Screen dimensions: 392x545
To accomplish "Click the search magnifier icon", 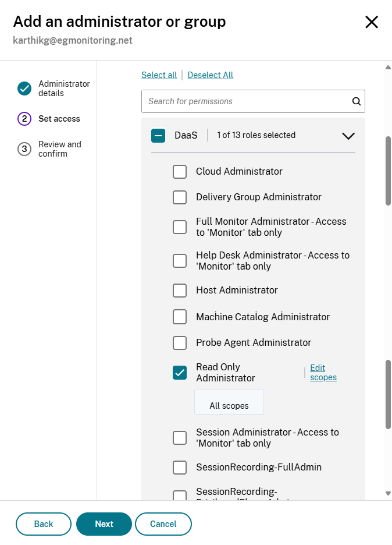I will click(x=357, y=101).
